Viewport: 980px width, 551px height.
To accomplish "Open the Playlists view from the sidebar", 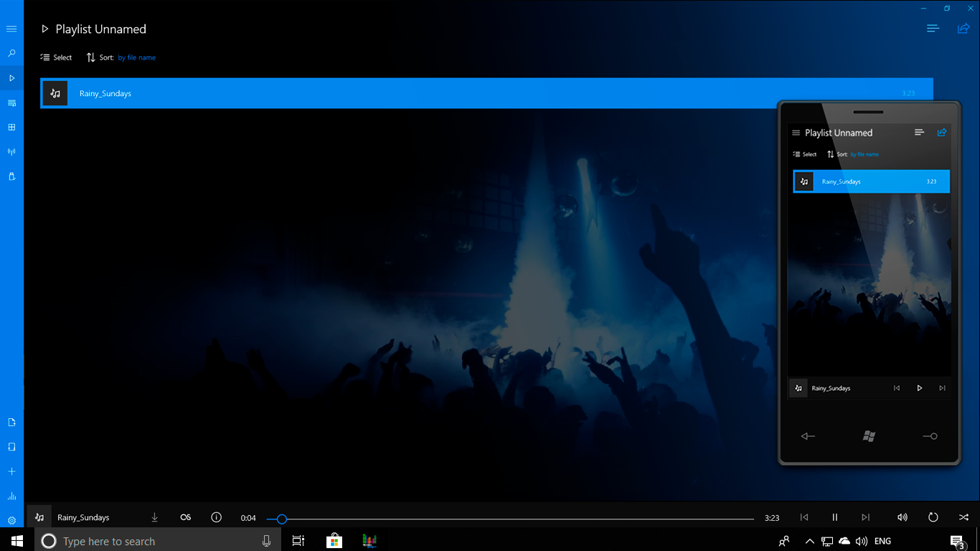I will click(11, 103).
